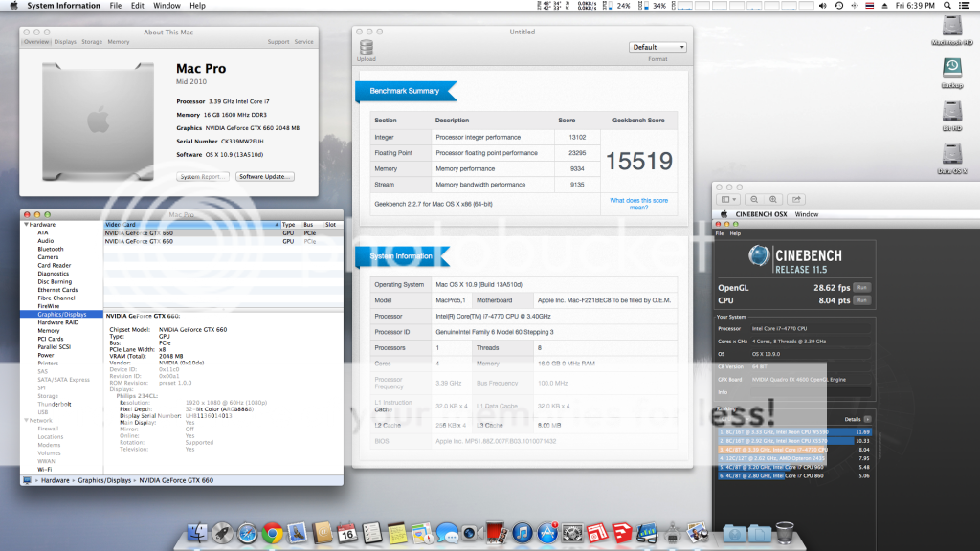Click the Geekbench Upload icon

coord(366,48)
